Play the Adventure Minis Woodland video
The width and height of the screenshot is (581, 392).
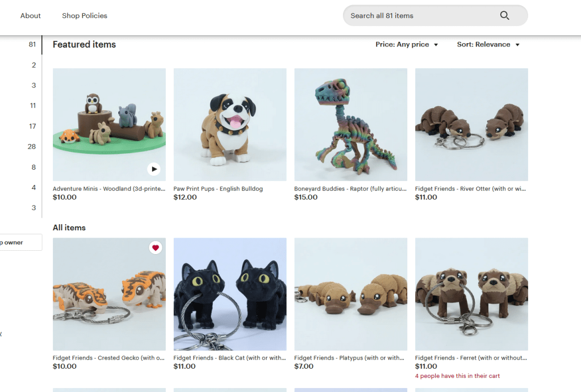click(153, 169)
